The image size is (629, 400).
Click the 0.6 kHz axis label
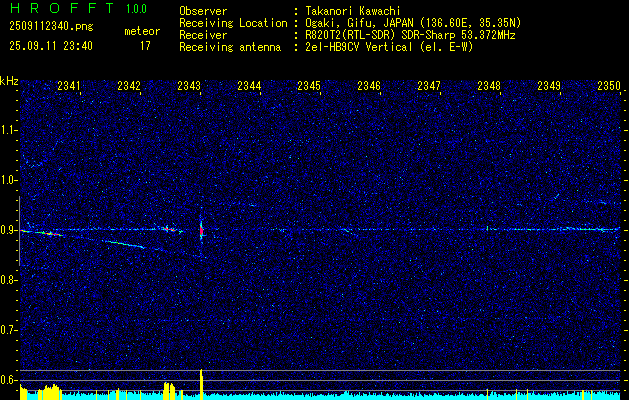(x=9, y=380)
